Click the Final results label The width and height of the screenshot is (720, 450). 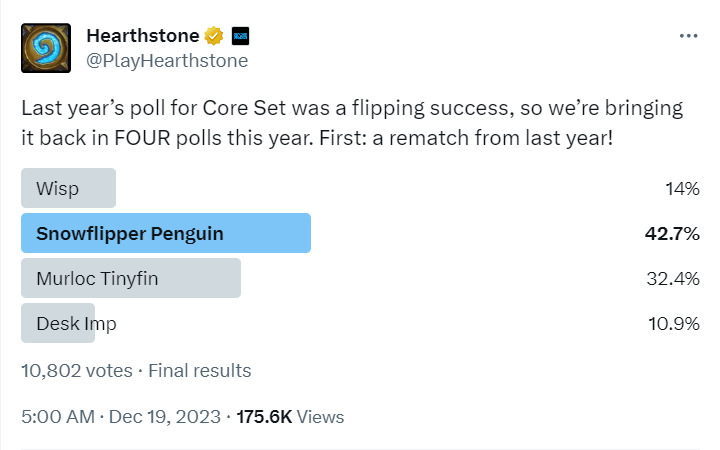200,371
